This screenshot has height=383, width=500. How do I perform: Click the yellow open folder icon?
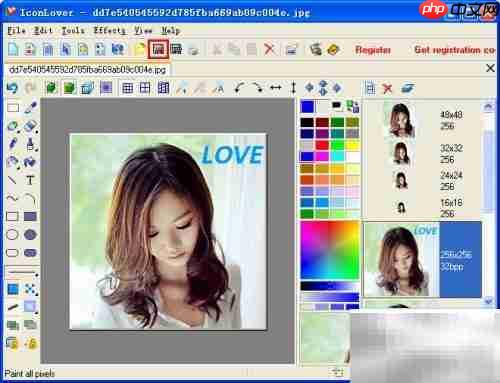point(140,49)
